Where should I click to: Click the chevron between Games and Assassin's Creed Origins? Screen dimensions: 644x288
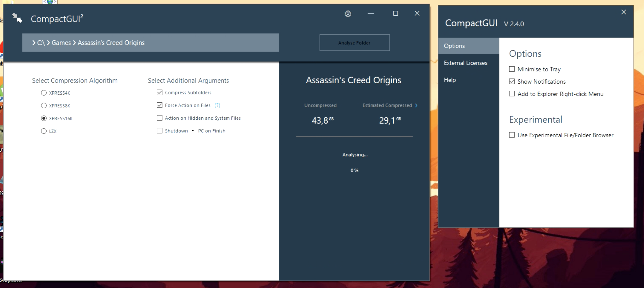coord(74,43)
